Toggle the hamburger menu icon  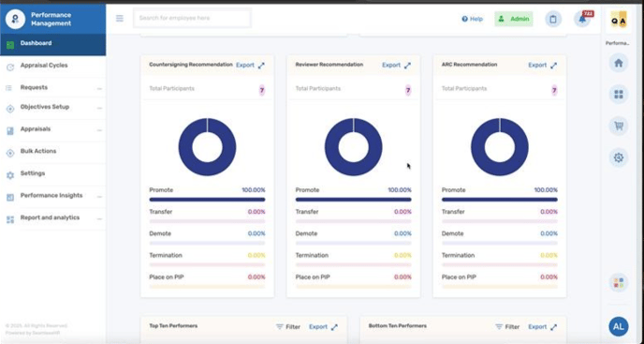click(x=120, y=19)
